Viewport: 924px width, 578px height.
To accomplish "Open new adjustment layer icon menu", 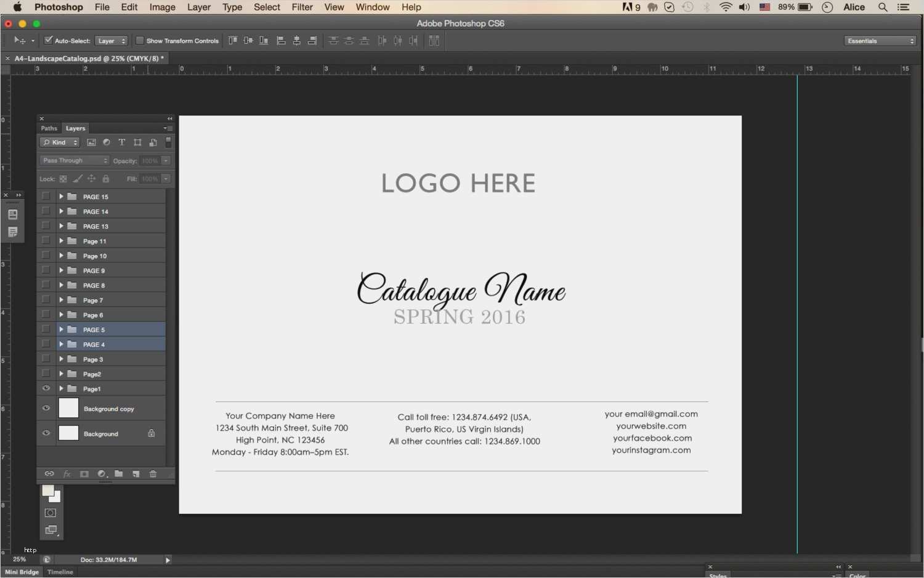I will [102, 474].
